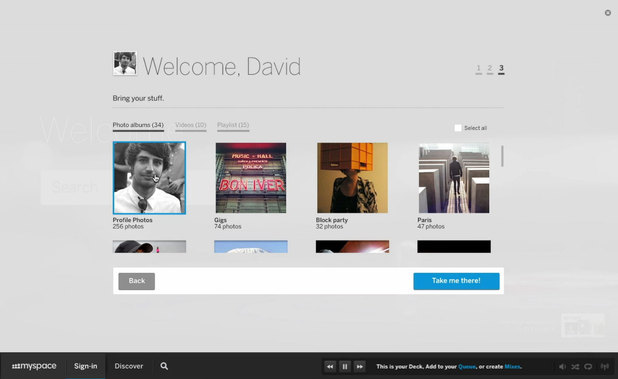Click the 'Gigs' album title

coord(220,220)
